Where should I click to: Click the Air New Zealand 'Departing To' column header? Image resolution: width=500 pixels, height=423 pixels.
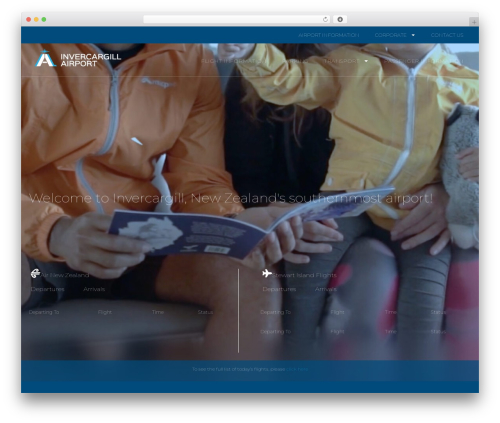(44, 312)
